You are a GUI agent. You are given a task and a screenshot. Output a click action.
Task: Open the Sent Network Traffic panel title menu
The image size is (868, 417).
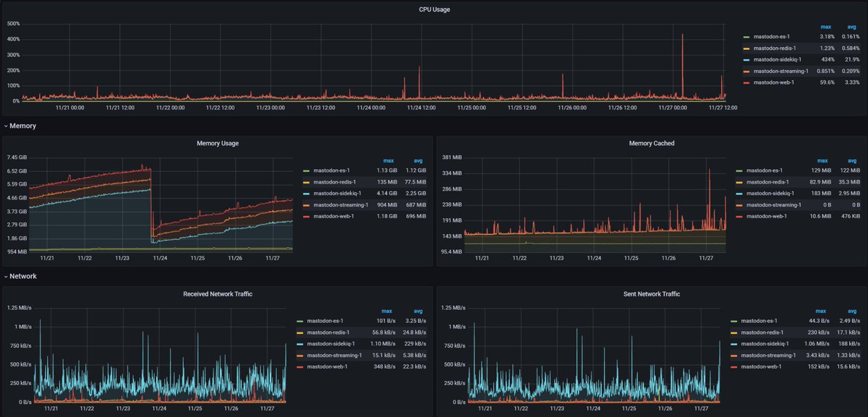click(x=652, y=294)
